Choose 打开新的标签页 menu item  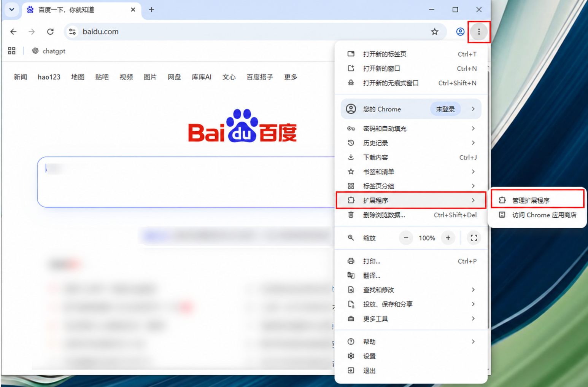(412, 54)
